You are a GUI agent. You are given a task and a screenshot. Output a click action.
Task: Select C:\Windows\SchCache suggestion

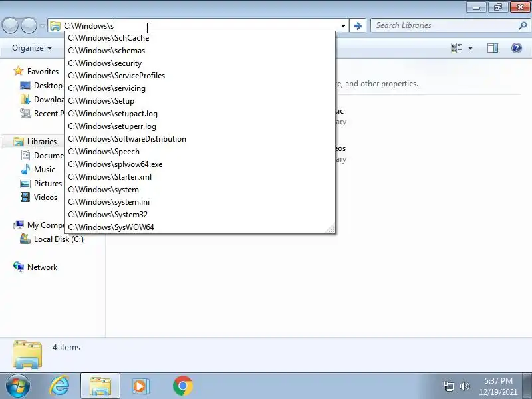click(x=200, y=38)
